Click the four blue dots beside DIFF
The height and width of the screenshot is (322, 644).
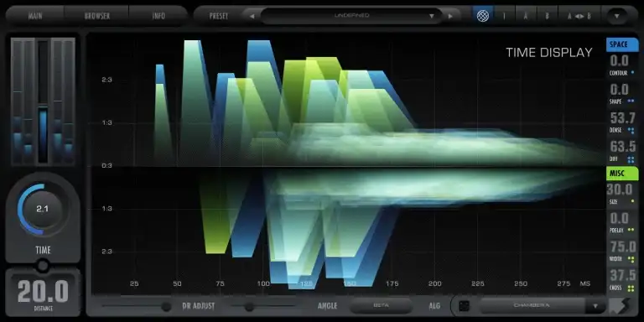[631, 159]
